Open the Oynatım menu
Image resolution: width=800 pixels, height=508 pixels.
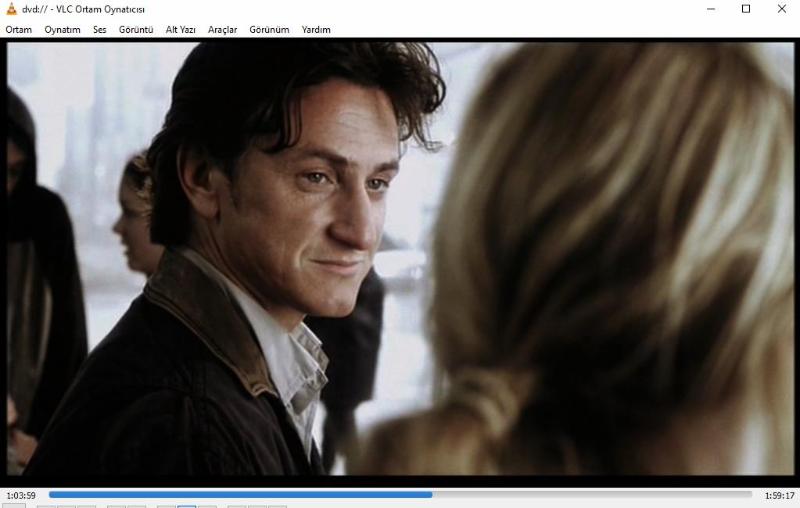coord(62,30)
